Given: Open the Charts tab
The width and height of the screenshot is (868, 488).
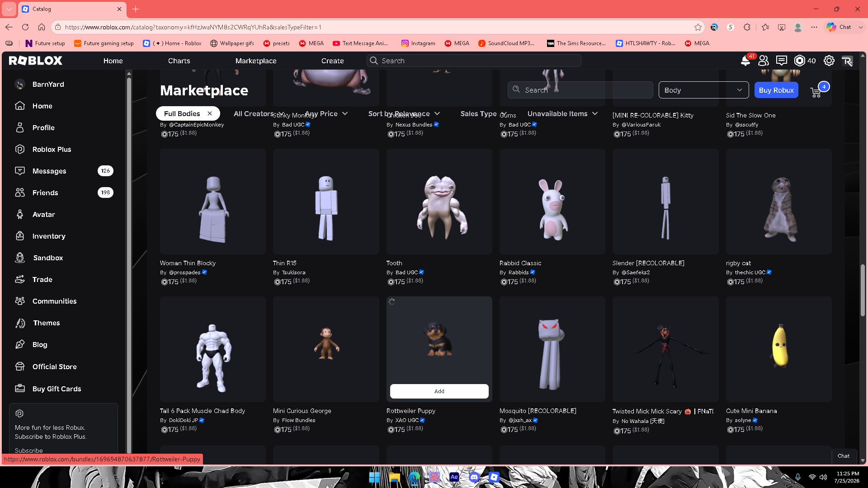Looking at the screenshot, I should click(x=179, y=61).
